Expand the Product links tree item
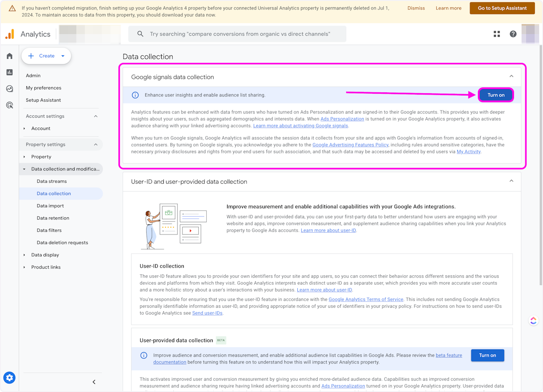The height and width of the screenshot is (392, 543). click(x=24, y=267)
